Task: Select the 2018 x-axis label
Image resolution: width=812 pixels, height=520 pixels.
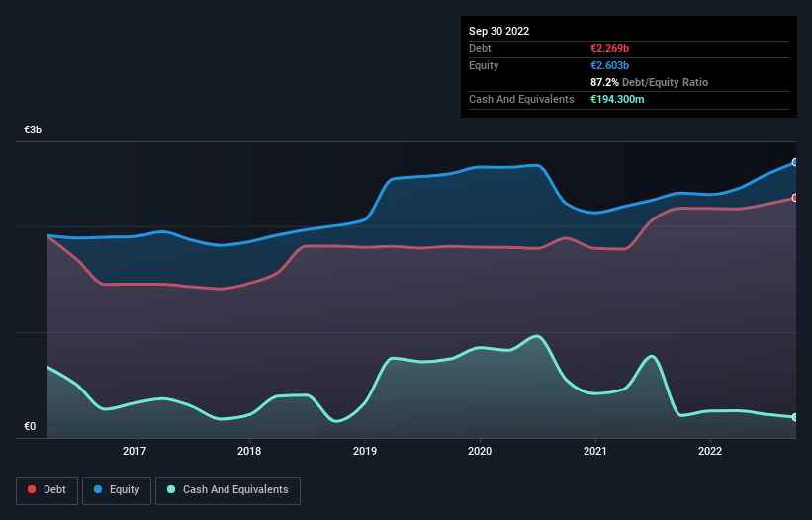Action: click(249, 451)
